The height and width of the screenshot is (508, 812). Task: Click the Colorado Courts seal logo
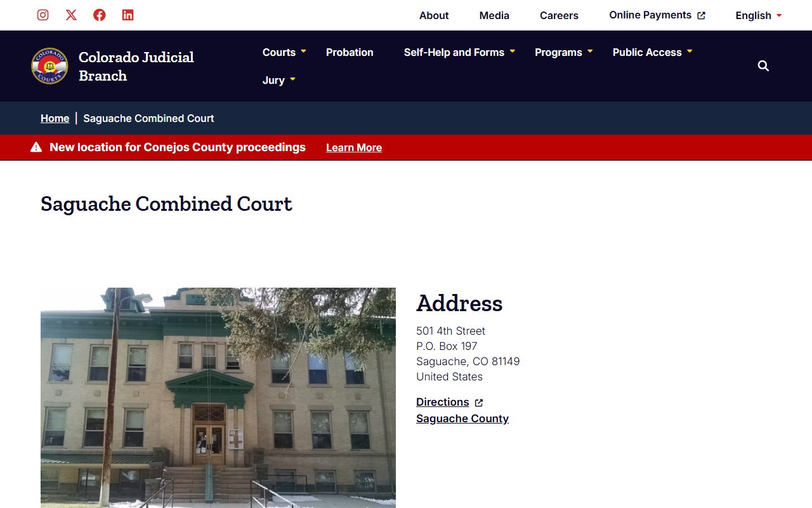point(49,66)
